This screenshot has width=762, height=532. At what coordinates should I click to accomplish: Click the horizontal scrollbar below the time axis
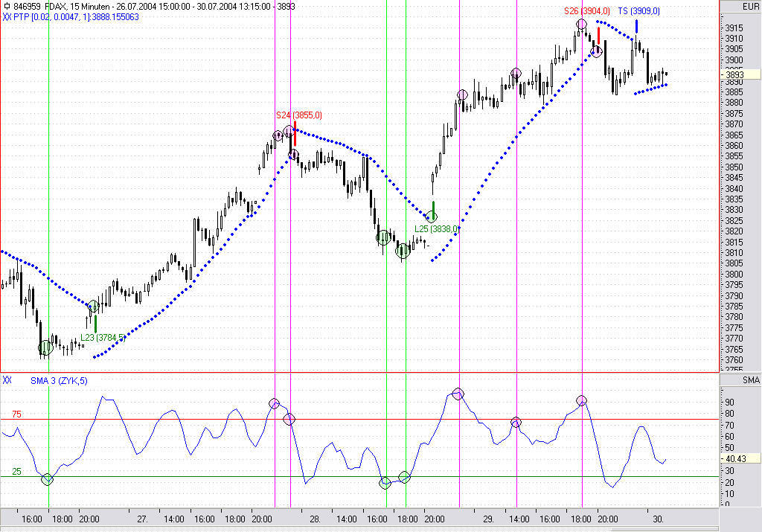[359, 528]
